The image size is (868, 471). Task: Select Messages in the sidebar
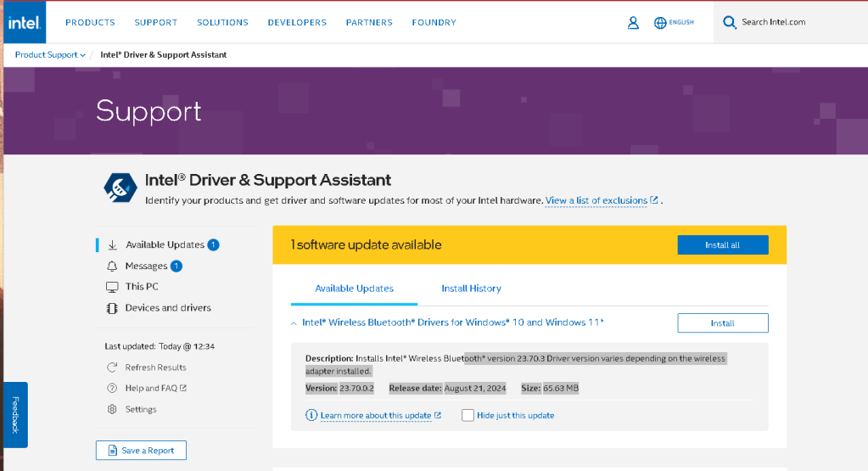point(146,266)
